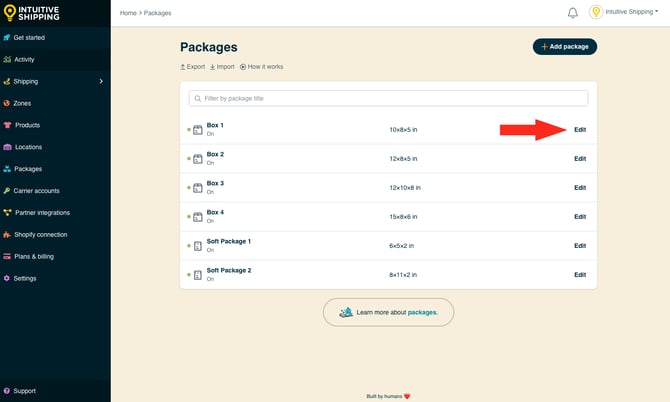Click the Partner integrations icon
The image size is (670, 402).
click(7, 212)
